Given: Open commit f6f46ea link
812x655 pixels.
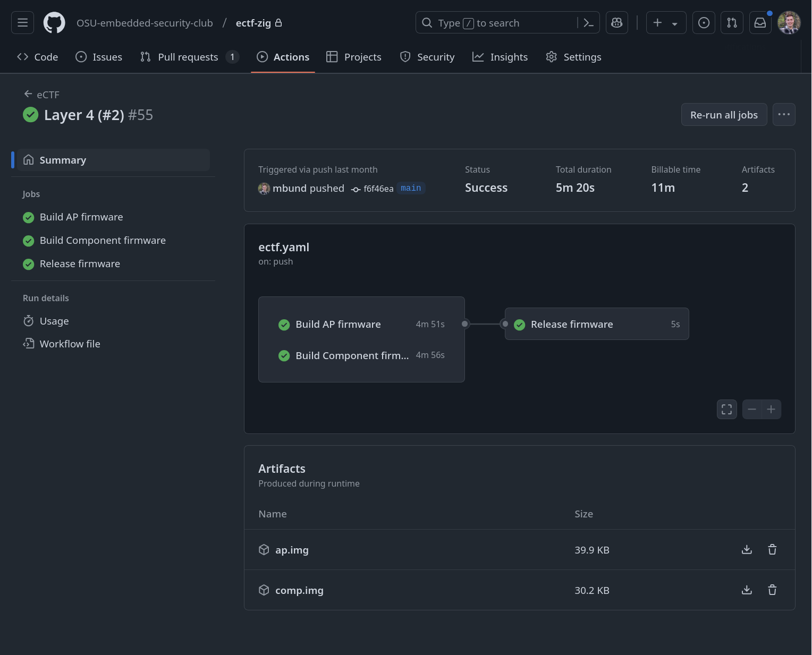Looking at the screenshot, I should point(378,189).
